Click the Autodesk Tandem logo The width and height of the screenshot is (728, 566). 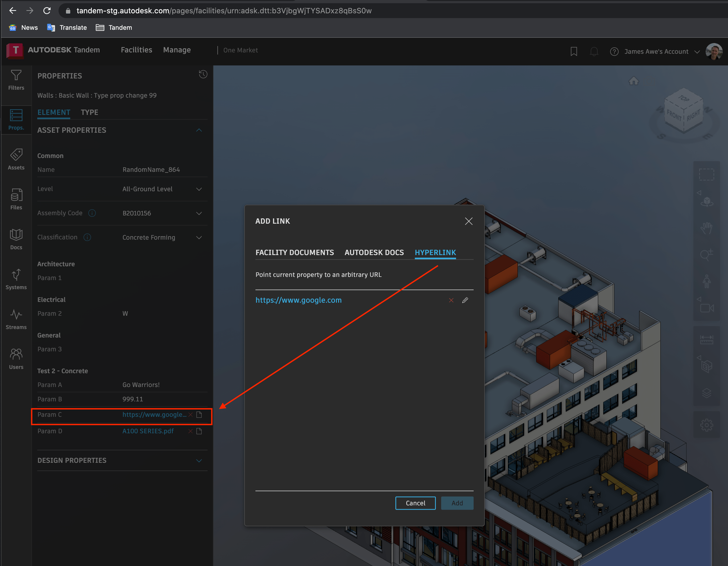click(x=53, y=50)
